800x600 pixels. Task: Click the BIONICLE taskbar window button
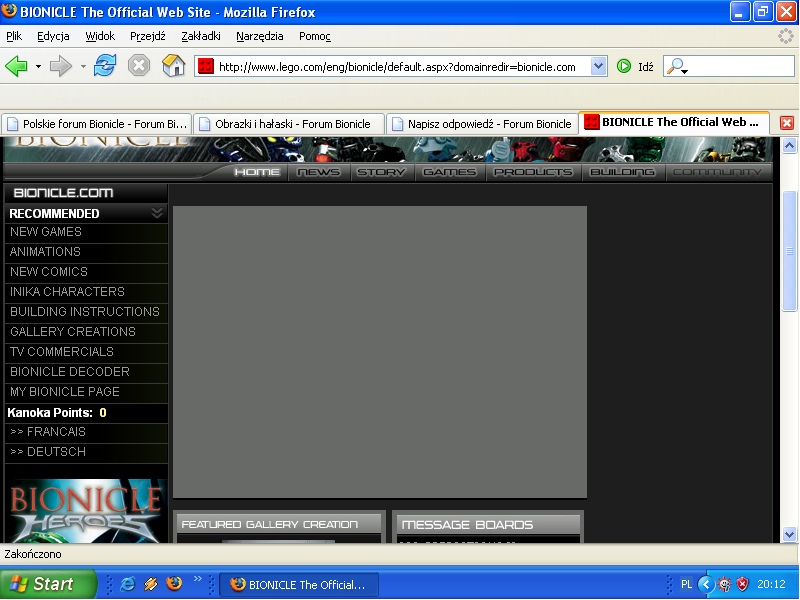[299, 585]
